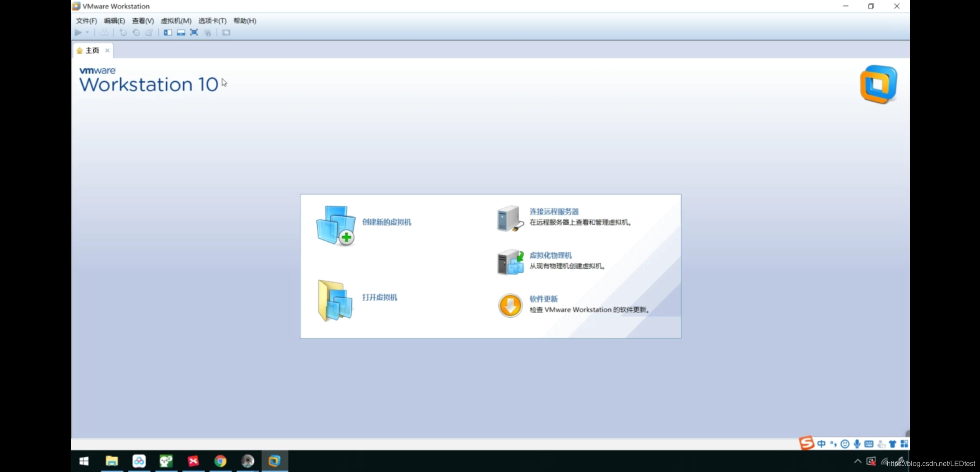
Task: Click the virtualize physical machine icon
Action: coord(510,262)
